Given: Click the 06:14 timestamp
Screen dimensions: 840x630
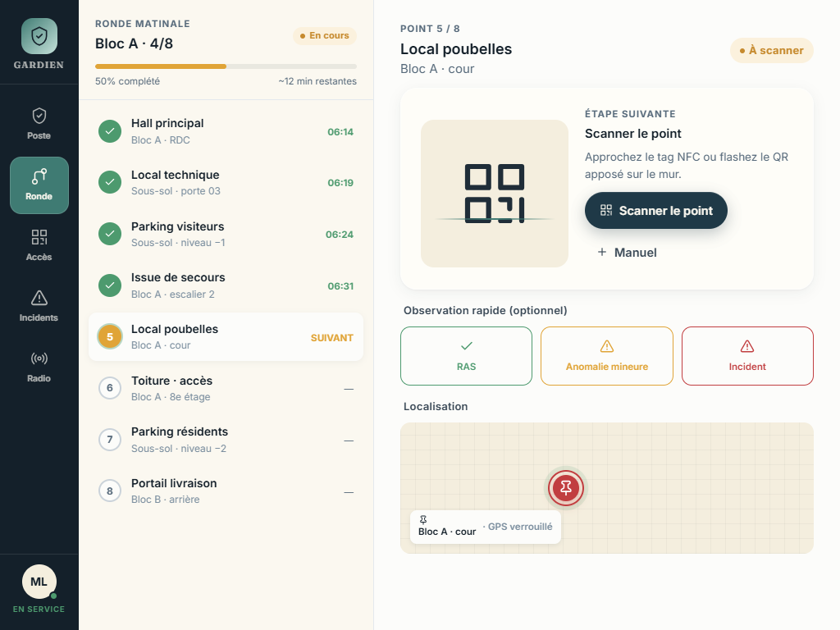Looking at the screenshot, I should [340, 132].
